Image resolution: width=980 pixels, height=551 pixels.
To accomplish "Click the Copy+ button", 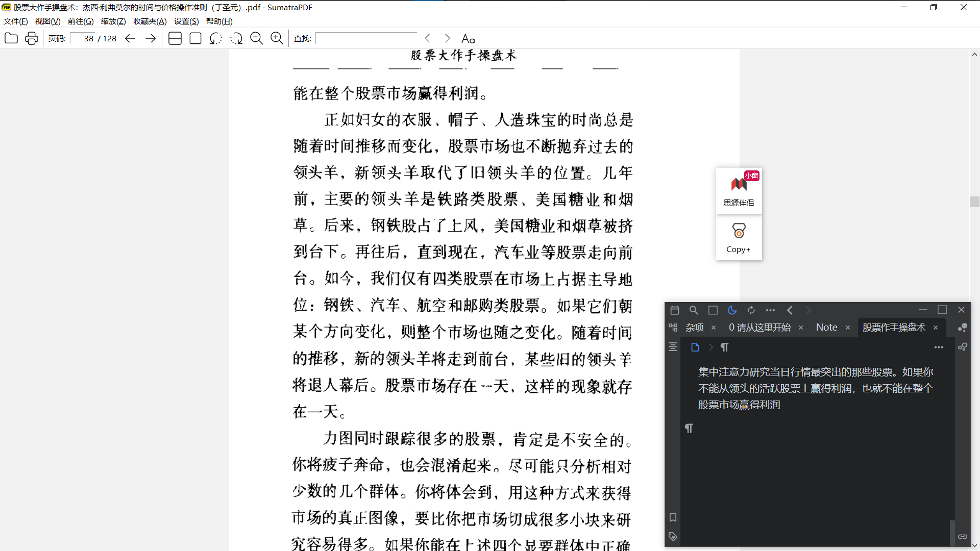I will [739, 238].
